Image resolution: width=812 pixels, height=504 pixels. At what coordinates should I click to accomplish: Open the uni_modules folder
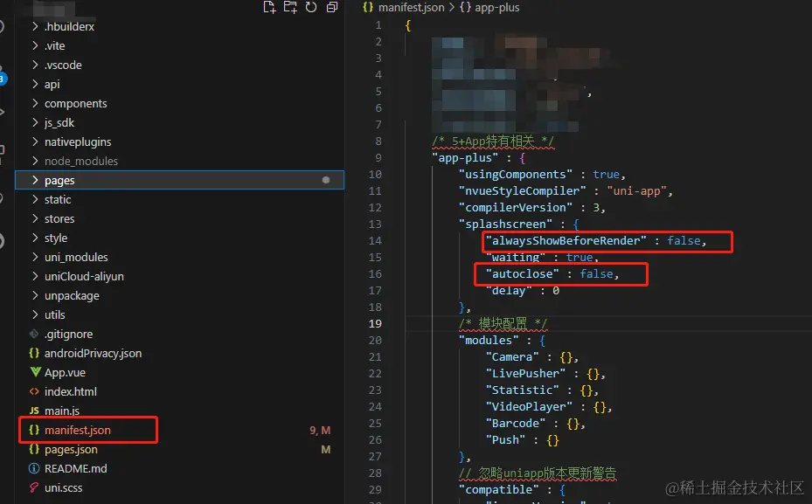[179, 257]
